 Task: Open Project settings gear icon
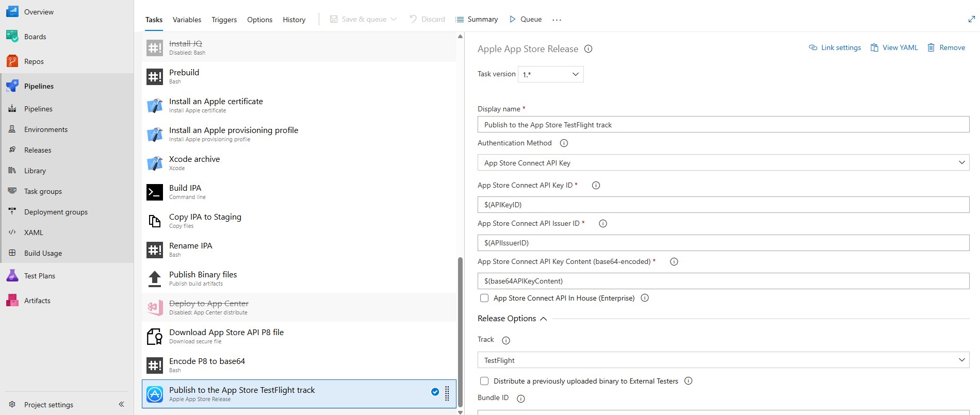point(12,404)
